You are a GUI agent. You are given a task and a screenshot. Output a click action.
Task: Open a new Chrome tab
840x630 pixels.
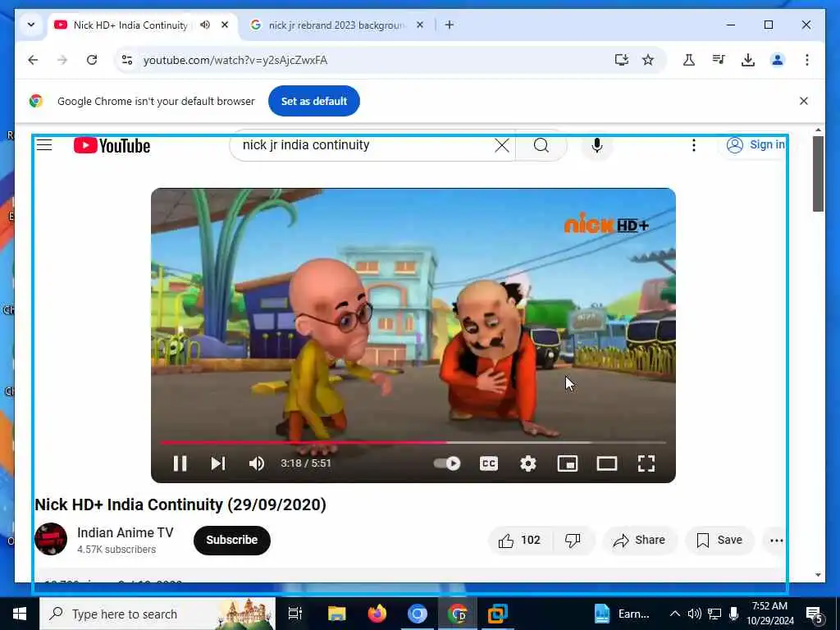tap(450, 25)
